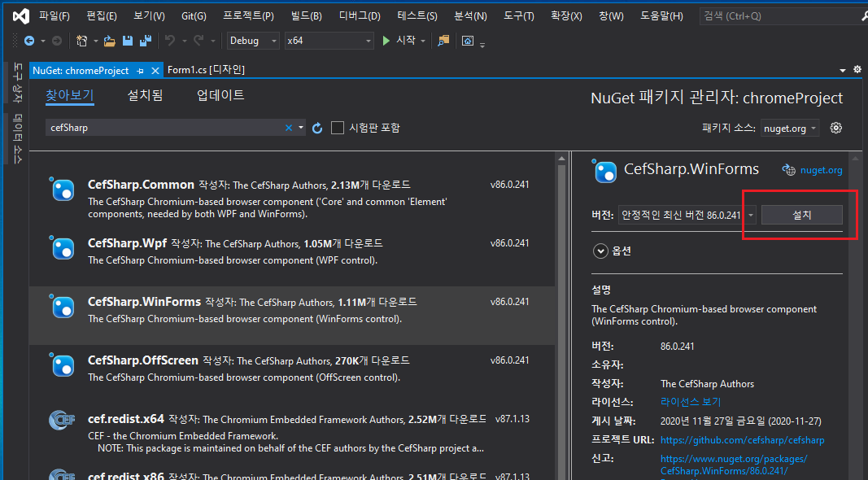Click the 설치 install button
868x480 pixels.
click(801, 215)
